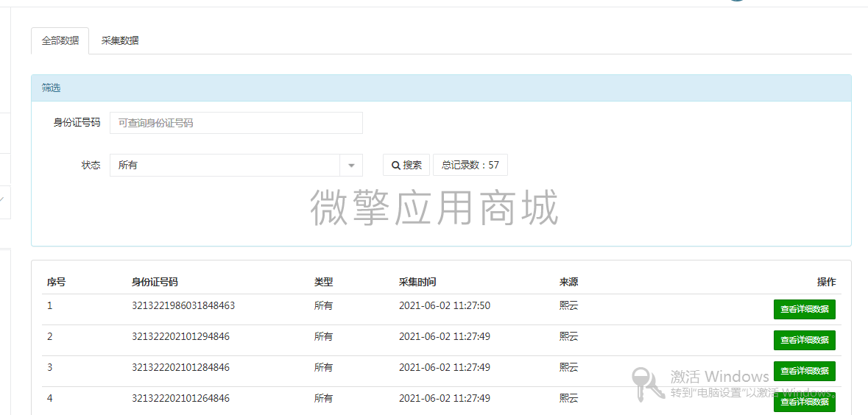Viewport: 868px width, 415px height.
Task: Click the 总记录数:57 button
Action: pyautogui.click(x=470, y=165)
